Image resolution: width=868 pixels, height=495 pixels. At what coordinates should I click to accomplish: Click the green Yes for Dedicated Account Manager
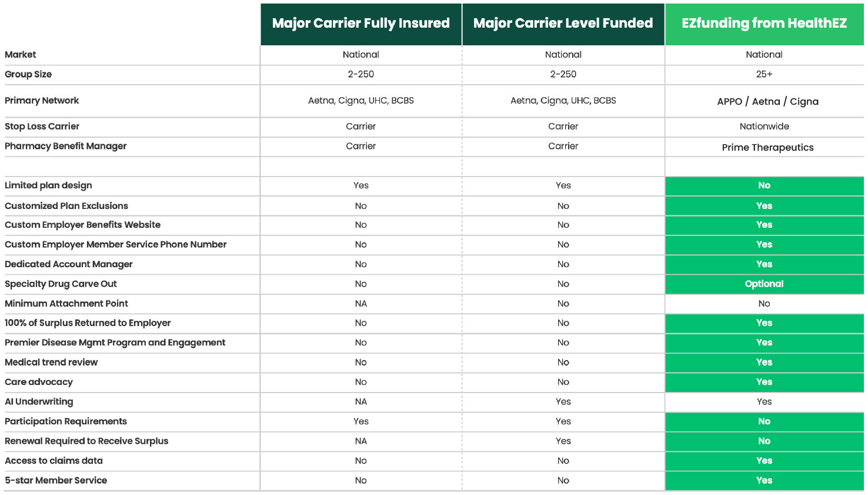point(764,264)
